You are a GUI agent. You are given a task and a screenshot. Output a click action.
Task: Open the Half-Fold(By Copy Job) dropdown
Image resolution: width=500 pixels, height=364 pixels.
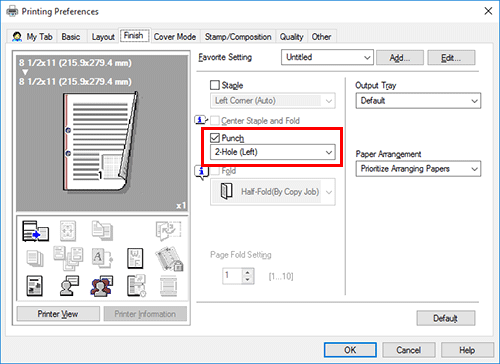273,192
